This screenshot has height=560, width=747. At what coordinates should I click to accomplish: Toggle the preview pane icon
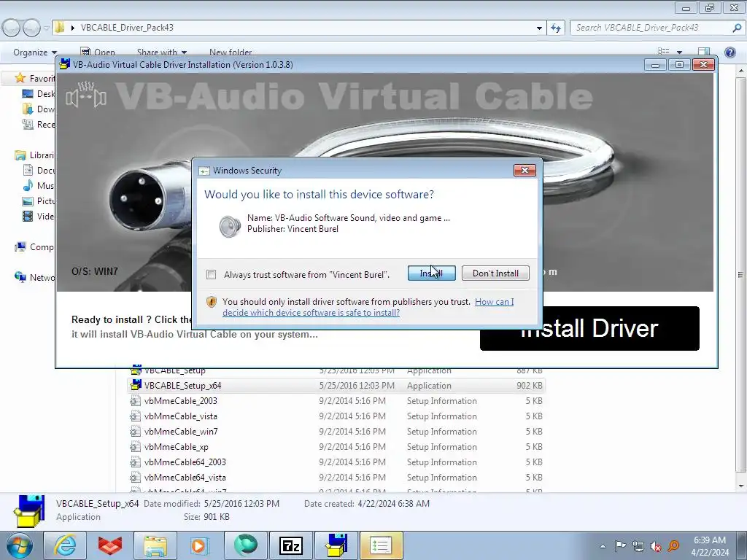click(704, 52)
